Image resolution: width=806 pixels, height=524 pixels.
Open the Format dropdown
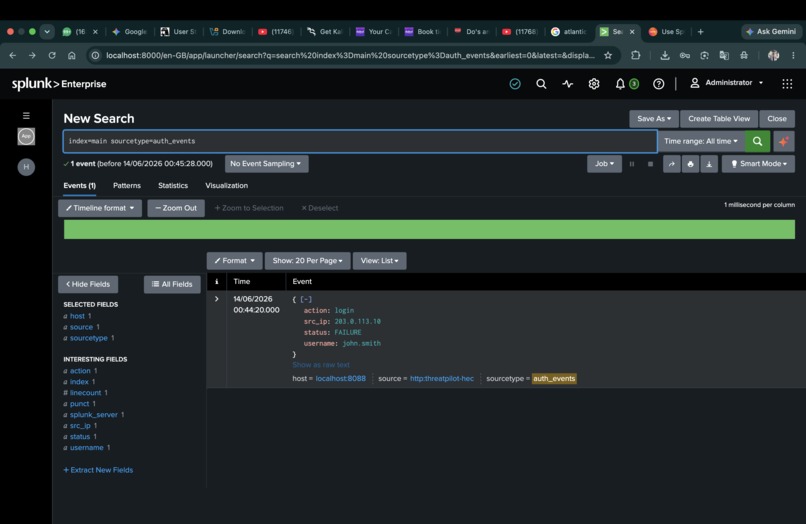tap(234, 261)
